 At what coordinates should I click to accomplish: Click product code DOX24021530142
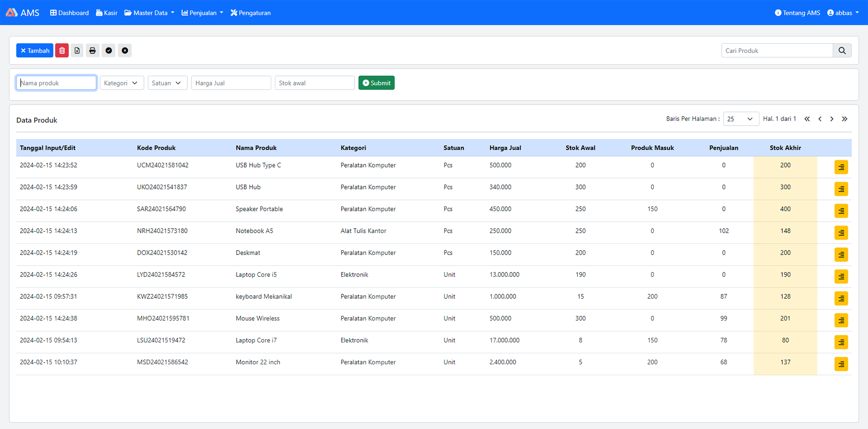pos(162,253)
